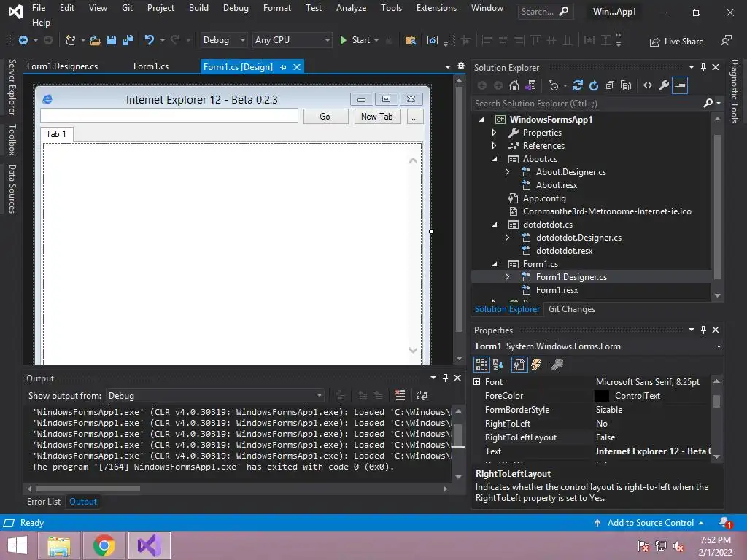Click View Code icon in Solution Explorer
The width and height of the screenshot is (747, 560).
click(x=648, y=86)
